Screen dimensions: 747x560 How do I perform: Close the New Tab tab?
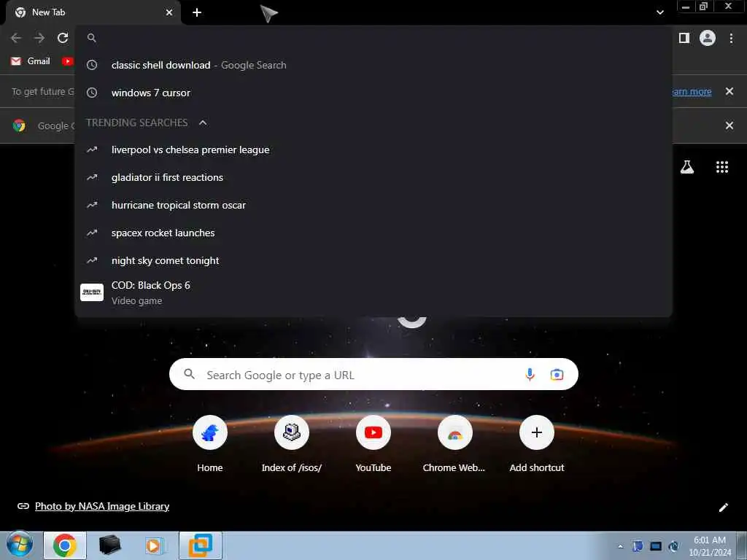click(x=169, y=12)
